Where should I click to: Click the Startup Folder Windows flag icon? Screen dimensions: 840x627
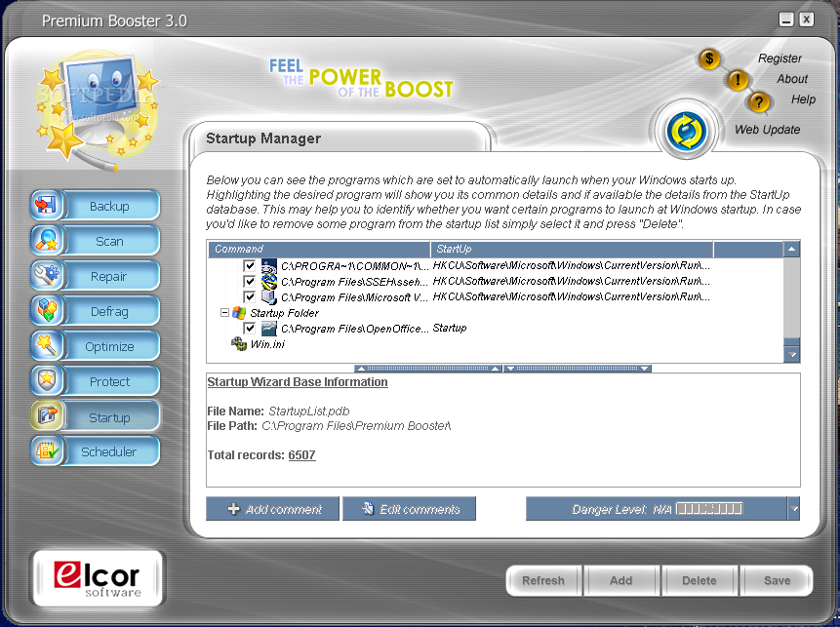(x=239, y=313)
